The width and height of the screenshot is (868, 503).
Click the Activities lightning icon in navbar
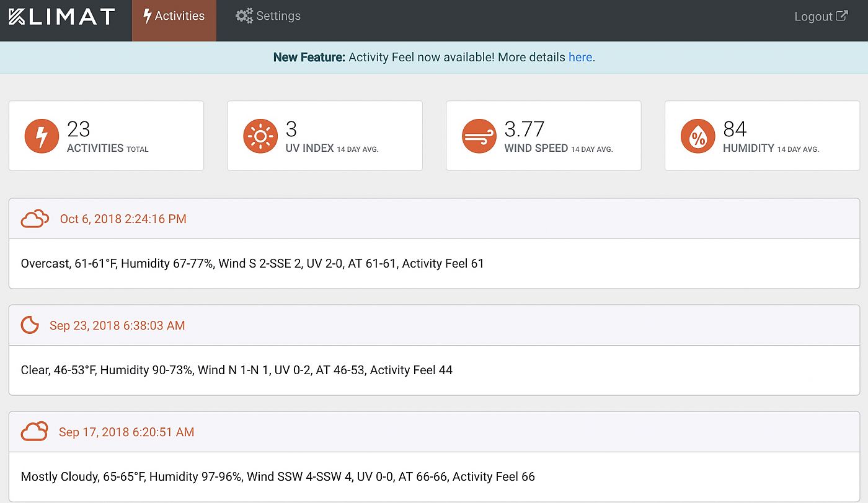pos(148,15)
